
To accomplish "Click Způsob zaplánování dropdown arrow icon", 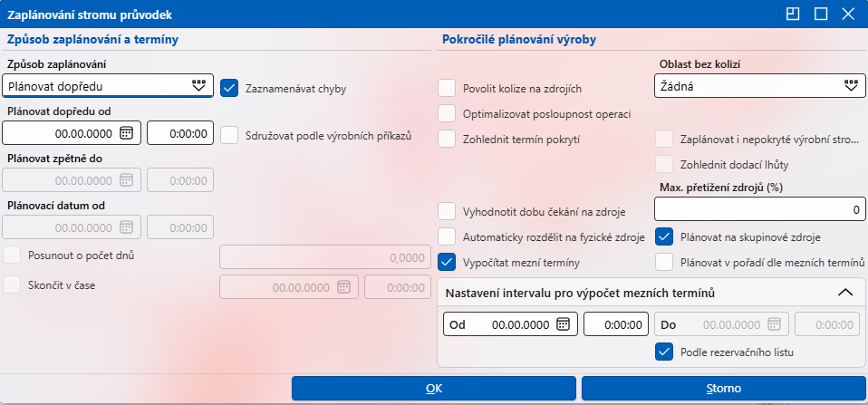I will (198, 86).
